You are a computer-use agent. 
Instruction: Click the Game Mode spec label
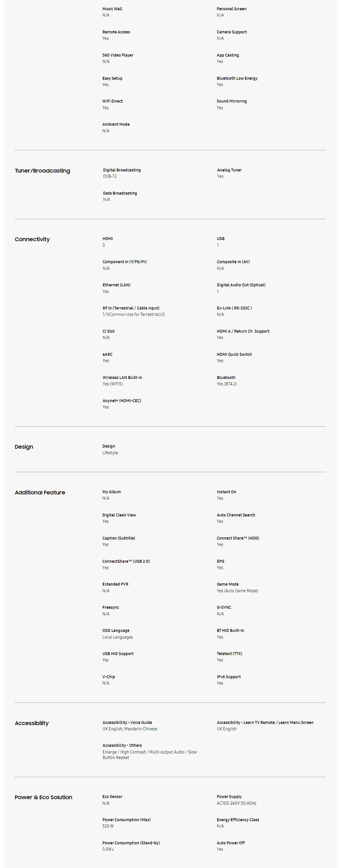(228, 584)
